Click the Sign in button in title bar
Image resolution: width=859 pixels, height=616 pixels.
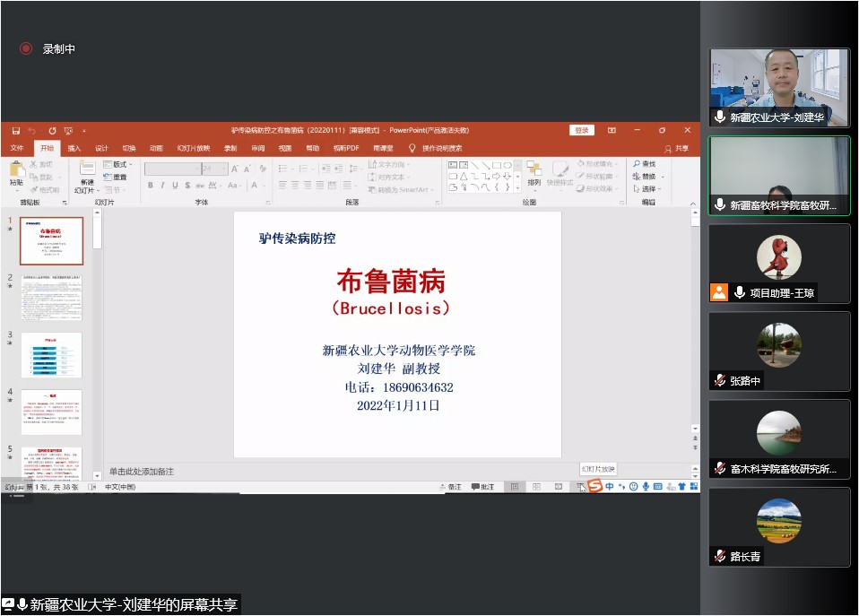point(582,130)
